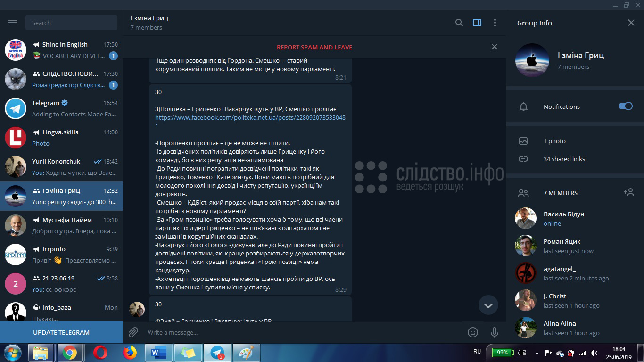644x362 pixels.
Task: Open the politeka facebook link
Action: 250,122
